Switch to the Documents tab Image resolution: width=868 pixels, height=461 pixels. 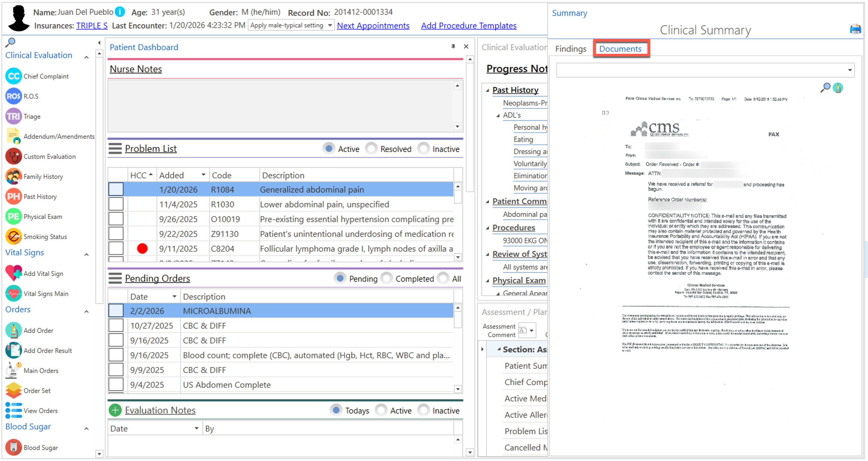(x=620, y=49)
